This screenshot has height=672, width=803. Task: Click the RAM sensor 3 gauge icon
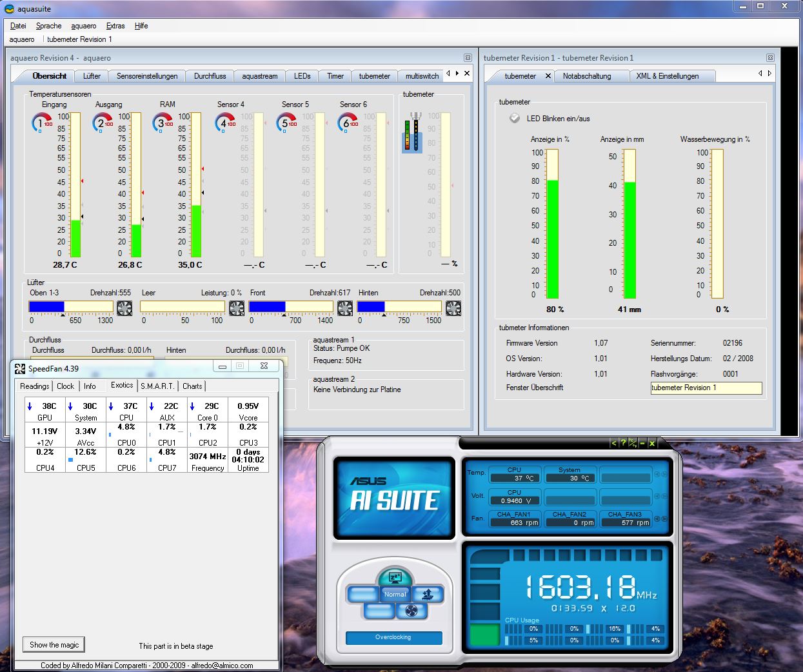[x=162, y=122]
